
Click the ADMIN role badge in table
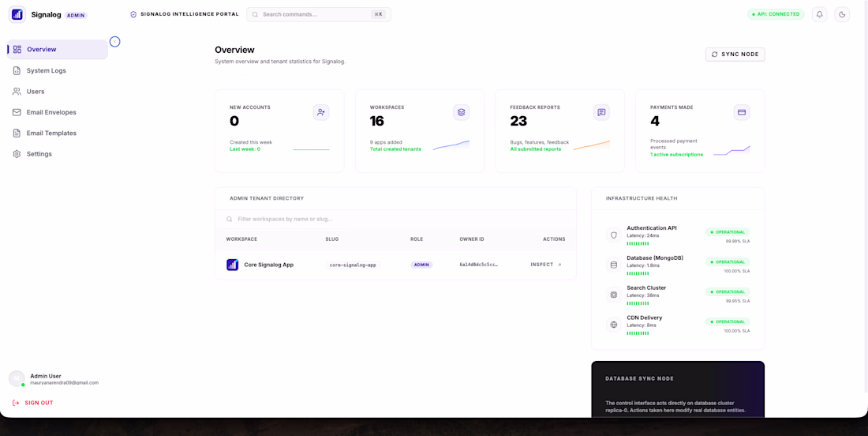(x=421, y=265)
